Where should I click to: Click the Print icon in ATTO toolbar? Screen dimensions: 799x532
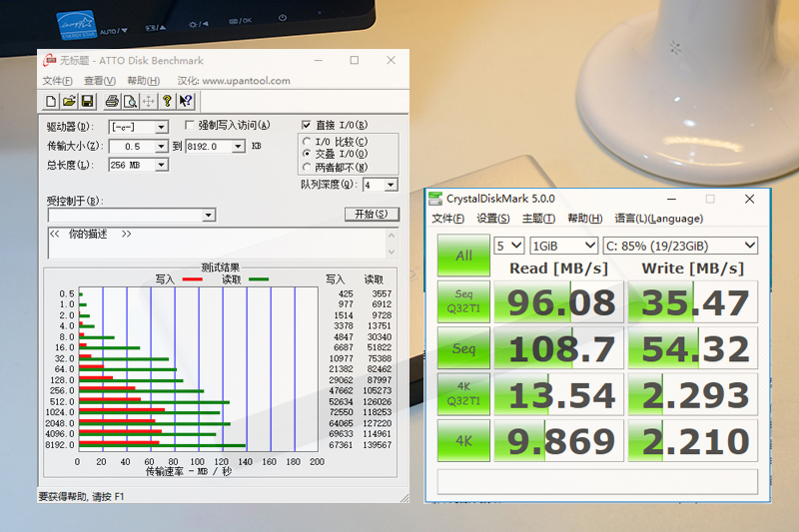click(x=112, y=101)
